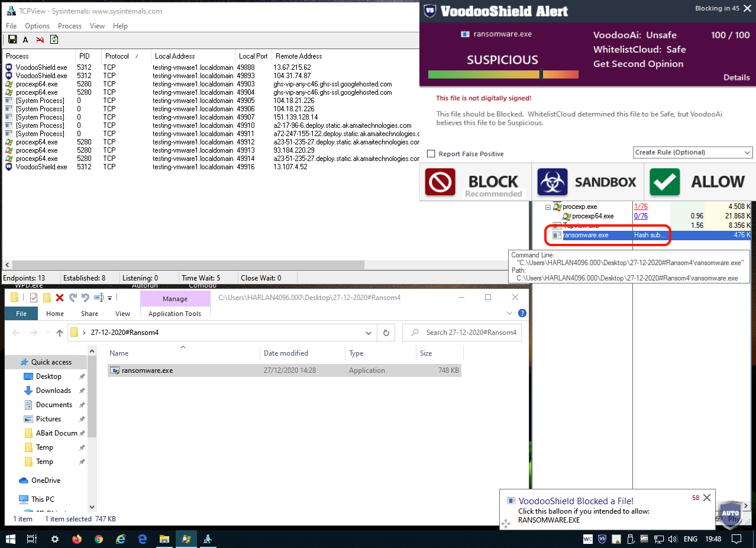Open Microsoft Edge from the taskbar
This screenshot has width=756, height=548.
pyautogui.click(x=143, y=539)
